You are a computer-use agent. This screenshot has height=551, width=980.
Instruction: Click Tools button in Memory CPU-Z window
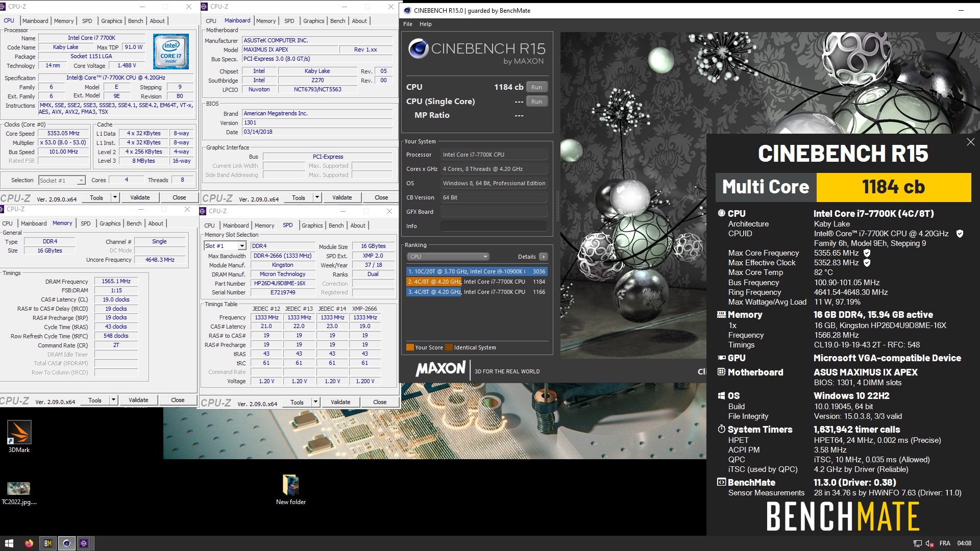[x=95, y=400]
